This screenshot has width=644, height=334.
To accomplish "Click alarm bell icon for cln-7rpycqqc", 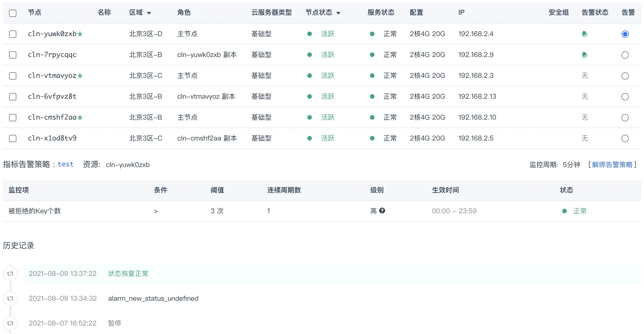I will (585, 55).
